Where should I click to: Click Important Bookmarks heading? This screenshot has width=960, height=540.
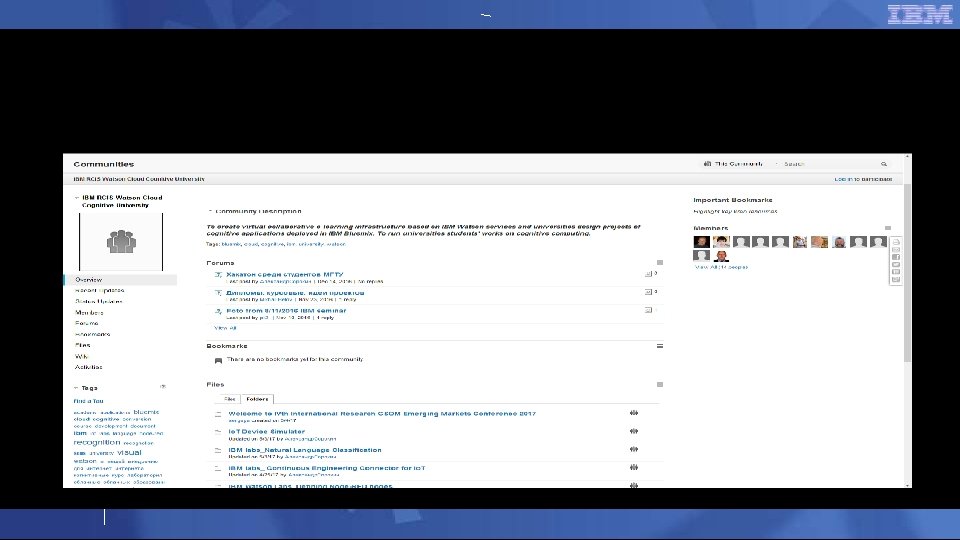point(733,200)
